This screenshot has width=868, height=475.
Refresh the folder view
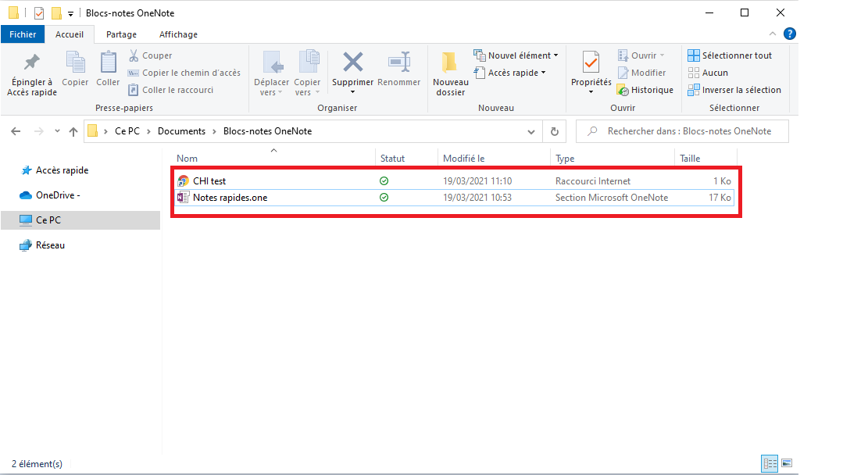554,132
